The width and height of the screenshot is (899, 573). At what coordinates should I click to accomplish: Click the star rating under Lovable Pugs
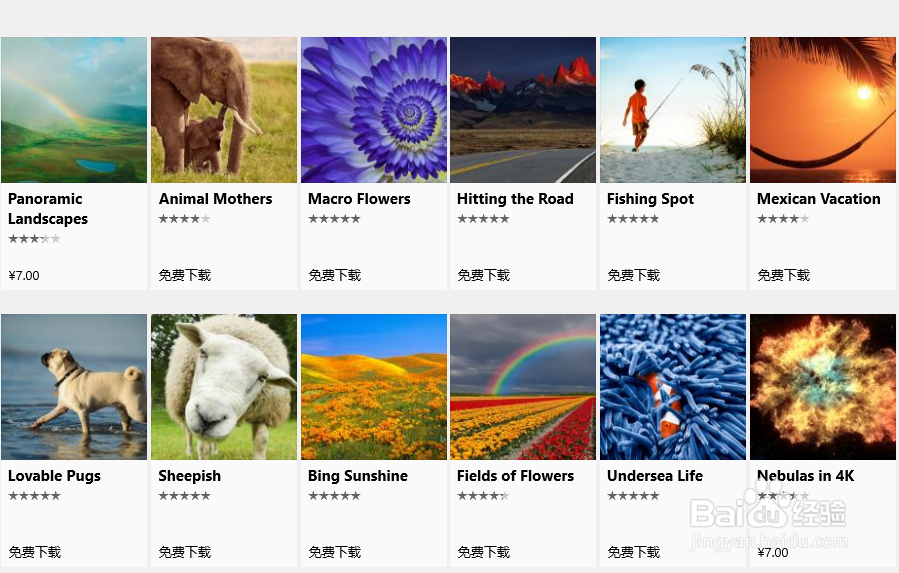[34, 496]
